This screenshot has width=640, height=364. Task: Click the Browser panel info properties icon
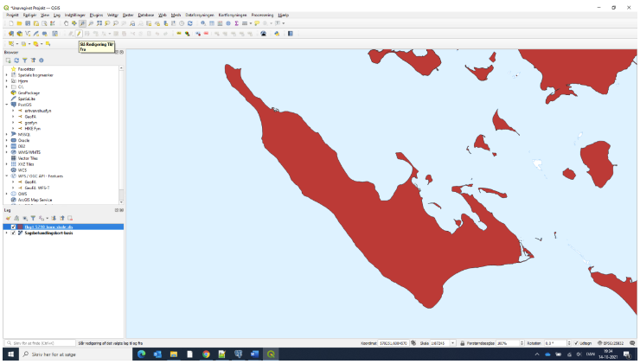42,61
